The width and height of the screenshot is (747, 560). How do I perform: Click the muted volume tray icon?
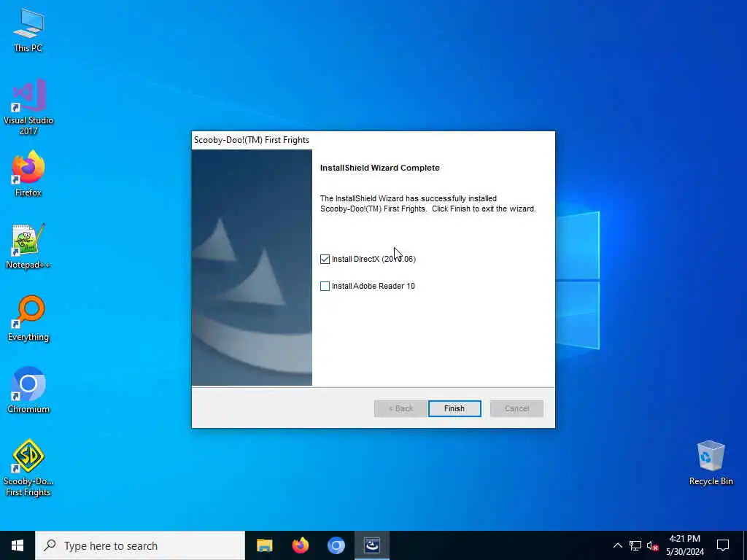pos(652,545)
